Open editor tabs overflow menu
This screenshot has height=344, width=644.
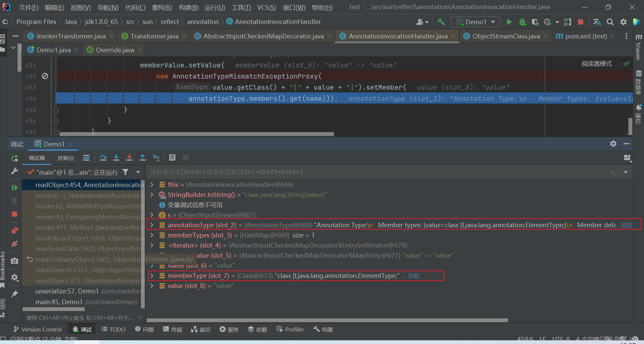coord(626,36)
